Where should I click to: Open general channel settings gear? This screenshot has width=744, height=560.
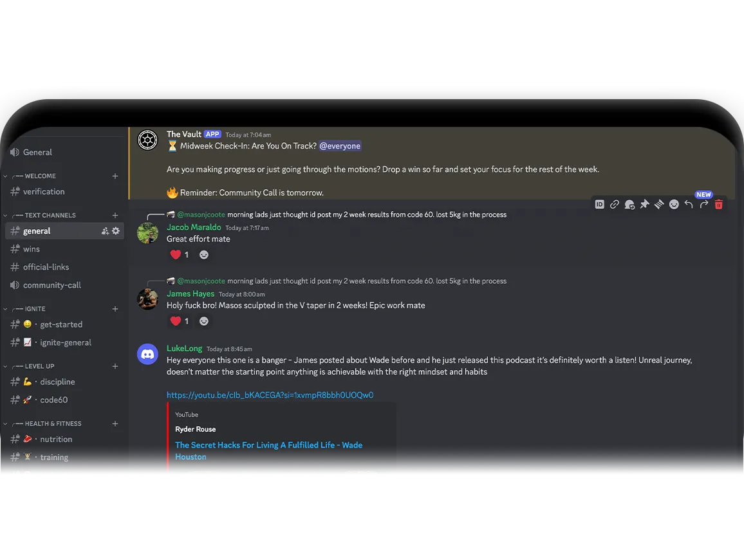coord(116,231)
